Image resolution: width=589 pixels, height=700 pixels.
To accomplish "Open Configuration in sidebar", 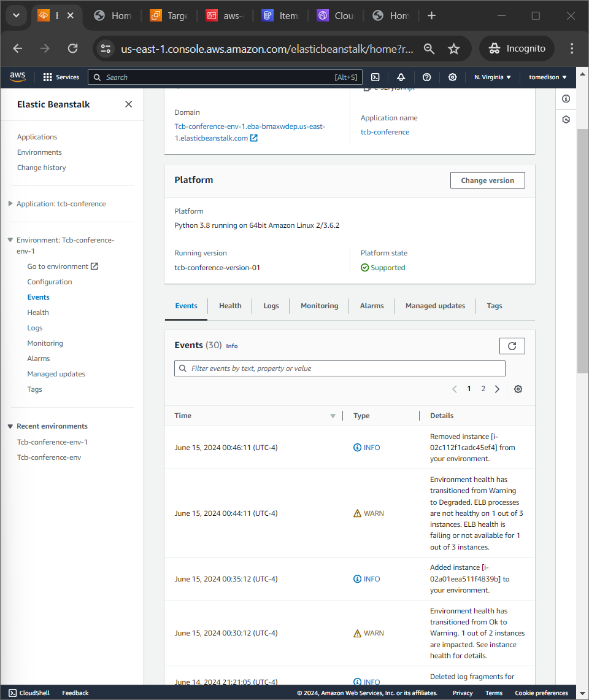I will (50, 282).
